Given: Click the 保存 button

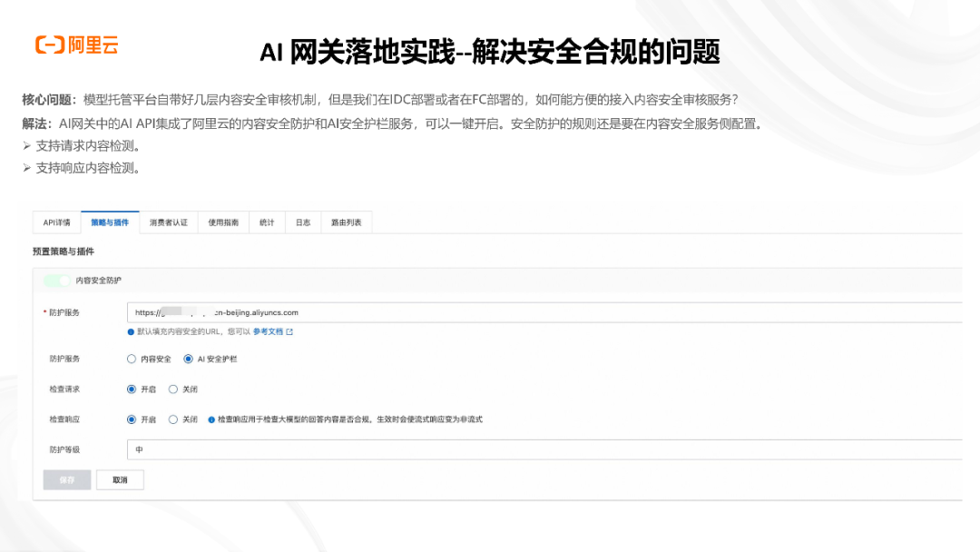Looking at the screenshot, I should (x=67, y=479).
